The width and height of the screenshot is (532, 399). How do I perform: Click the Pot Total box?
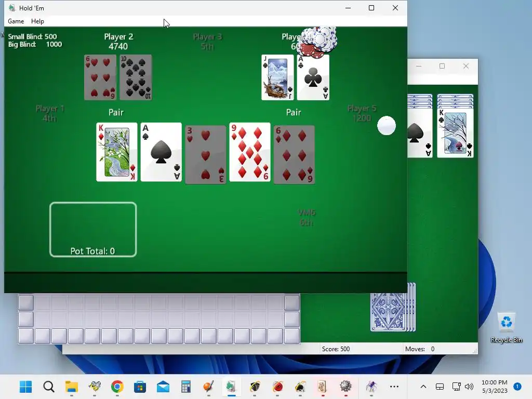click(93, 229)
